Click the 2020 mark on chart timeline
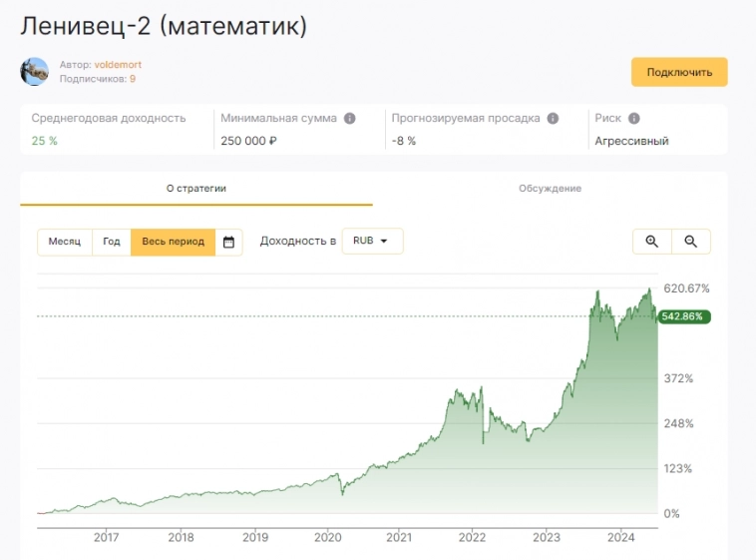This screenshot has height=560, width=756. point(327,537)
